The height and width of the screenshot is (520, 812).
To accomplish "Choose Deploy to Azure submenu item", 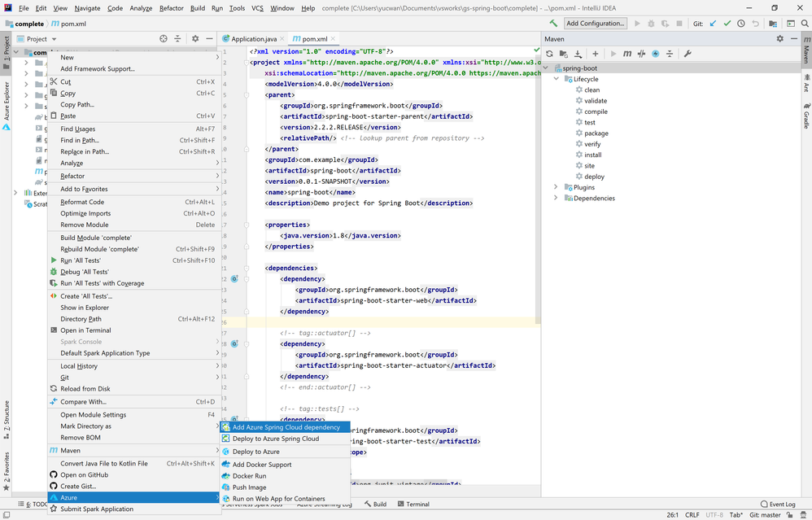I will pos(286,452).
